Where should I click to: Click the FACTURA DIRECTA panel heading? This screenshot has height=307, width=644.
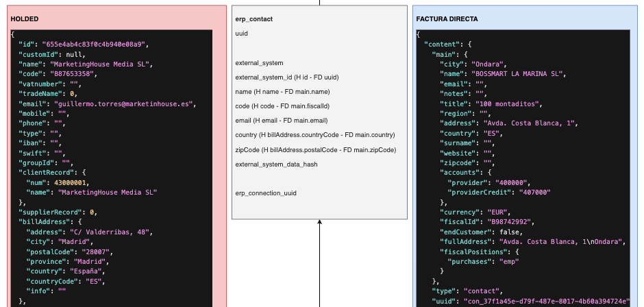tap(447, 19)
